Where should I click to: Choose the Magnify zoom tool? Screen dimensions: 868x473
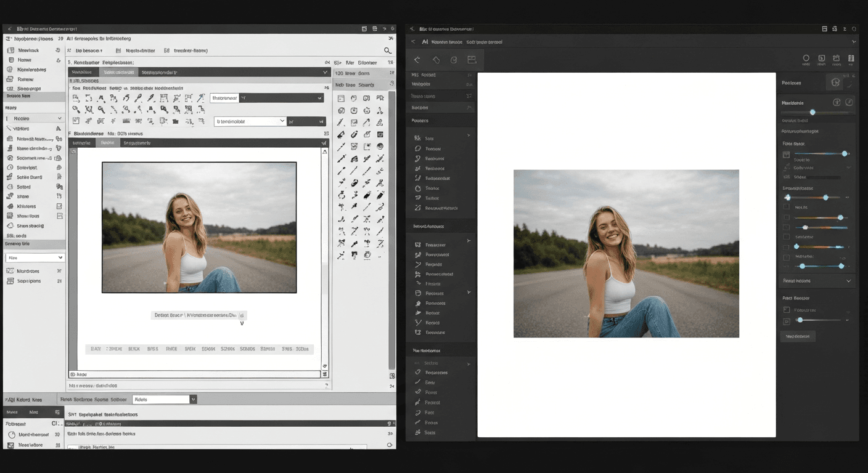77,110
